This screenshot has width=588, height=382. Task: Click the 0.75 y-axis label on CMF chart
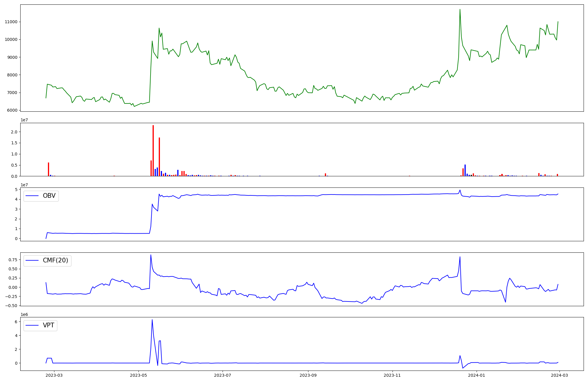13,260
